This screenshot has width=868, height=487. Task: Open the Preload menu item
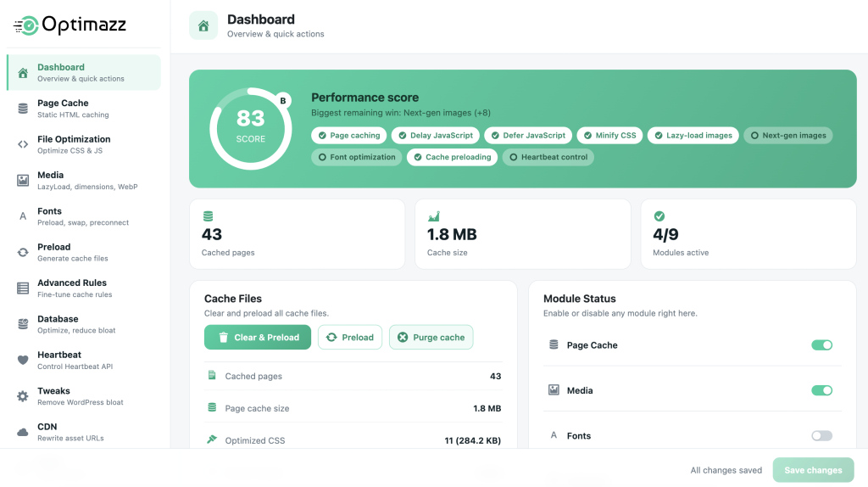click(x=84, y=252)
